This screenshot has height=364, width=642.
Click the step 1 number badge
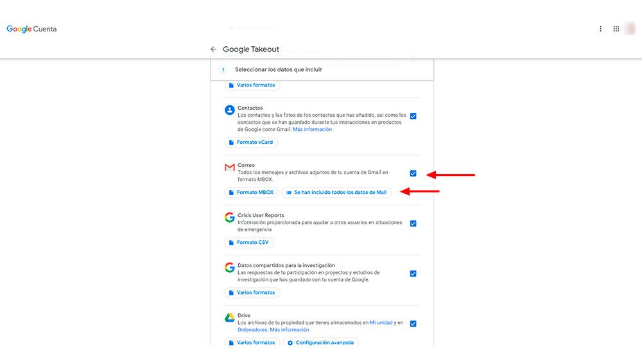223,69
